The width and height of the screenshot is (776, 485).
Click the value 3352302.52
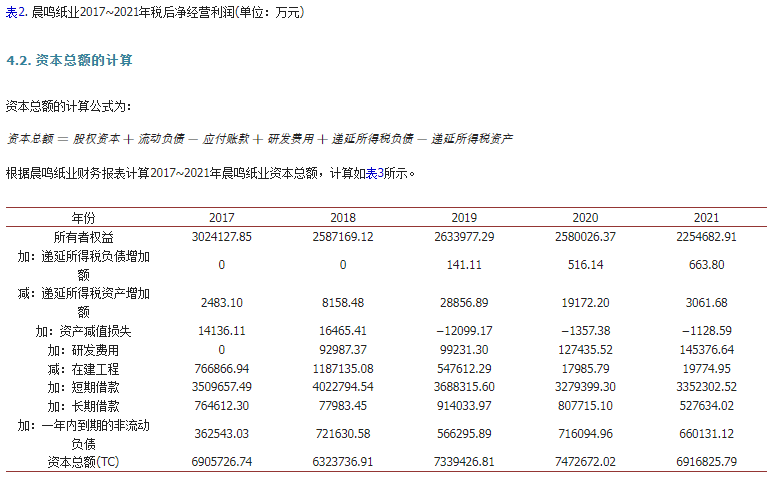click(707, 387)
